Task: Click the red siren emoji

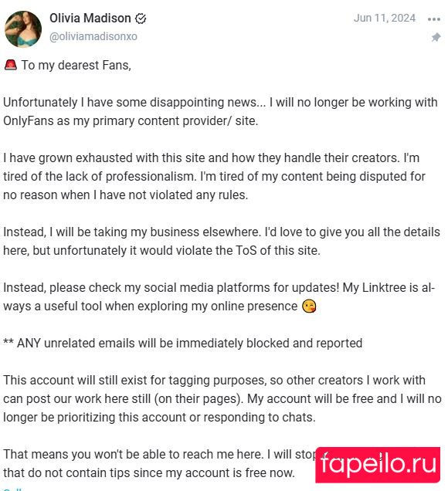Action: click(x=11, y=65)
